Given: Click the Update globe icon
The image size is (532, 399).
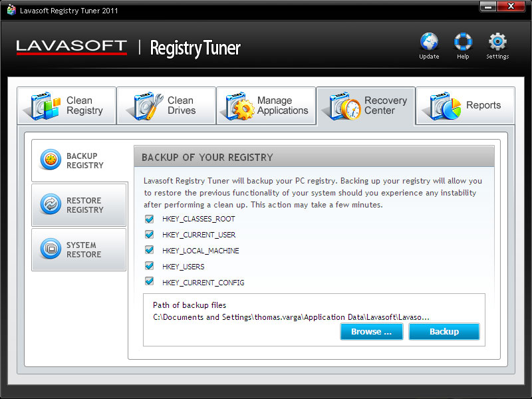Looking at the screenshot, I should point(429,41).
